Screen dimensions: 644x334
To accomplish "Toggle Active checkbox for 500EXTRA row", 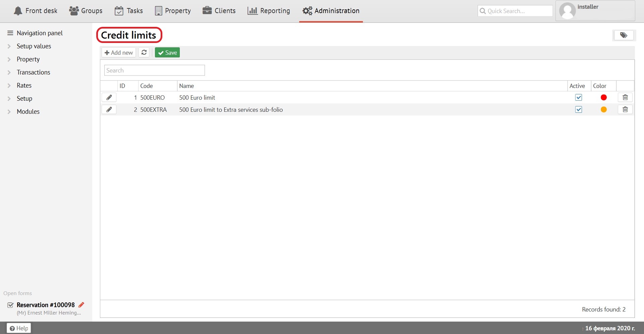I will click(x=579, y=109).
